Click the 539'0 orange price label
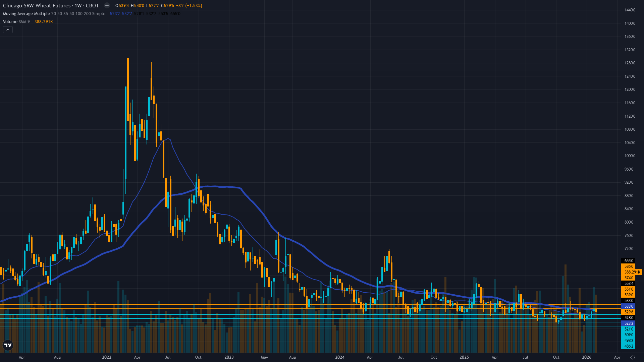Image resolution: width=644 pixels, height=362 pixels. pyautogui.click(x=629, y=295)
